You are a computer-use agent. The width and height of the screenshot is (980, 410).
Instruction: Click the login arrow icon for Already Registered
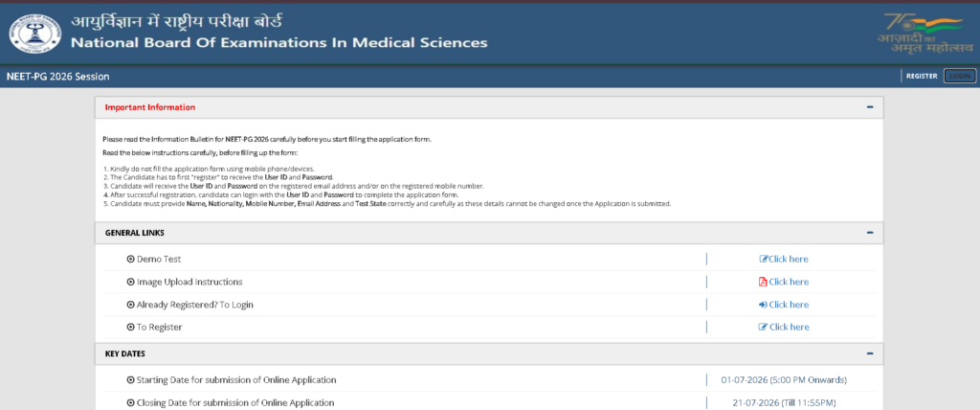point(763,305)
